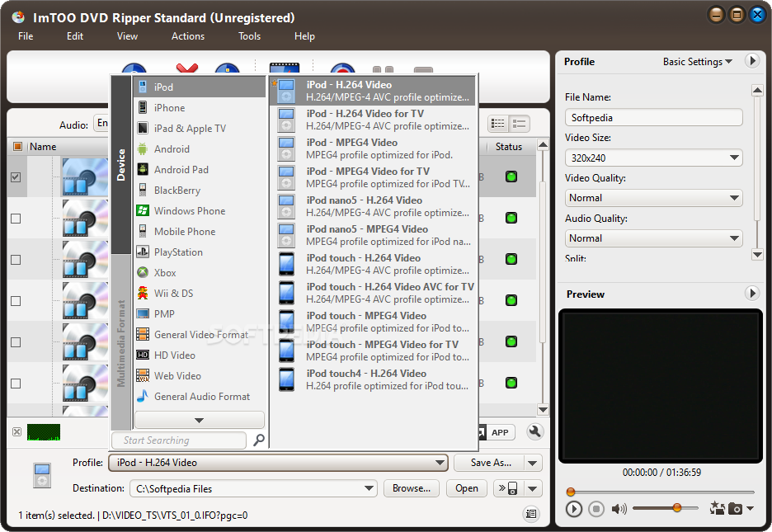Screen dimensions: 772x532
Task: Select the Android device category
Action: point(199,149)
